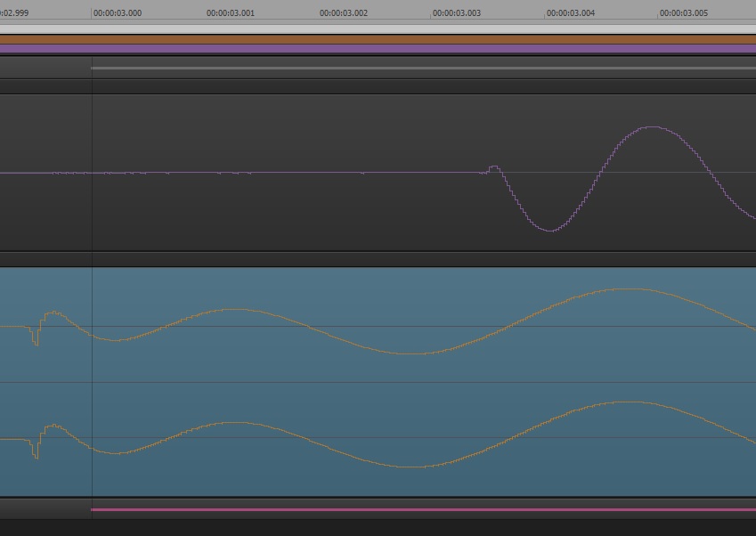Click the 00:00:03.001 ruler timestamp
The image size is (756, 536).
click(231, 13)
